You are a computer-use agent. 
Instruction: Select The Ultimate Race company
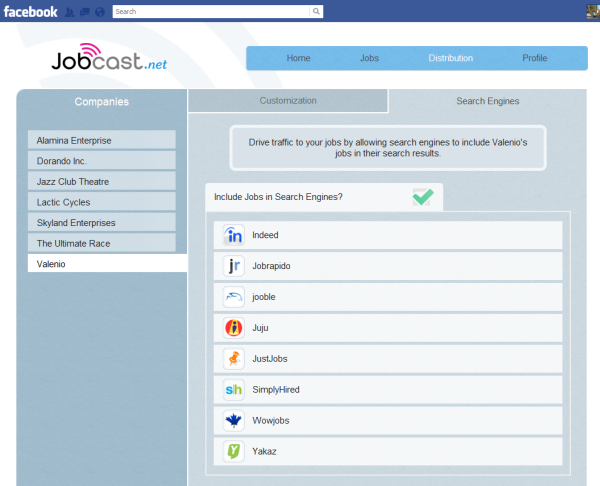[x=102, y=243]
